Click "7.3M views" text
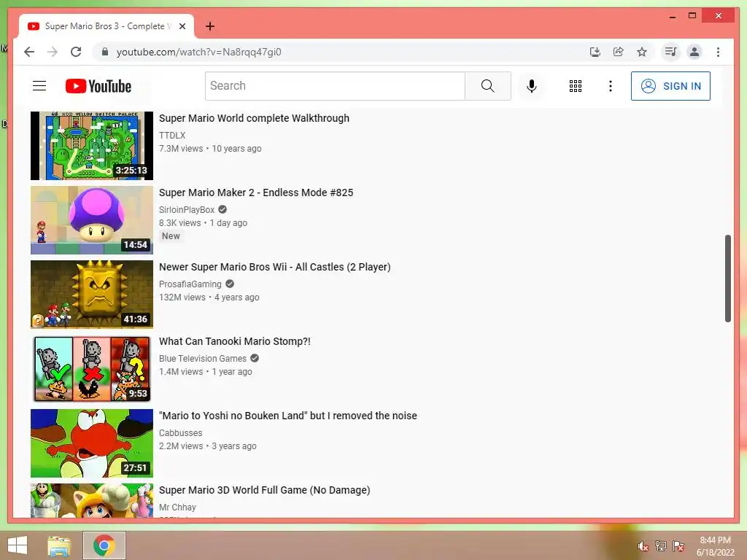The height and width of the screenshot is (560, 747). pyautogui.click(x=181, y=148)
